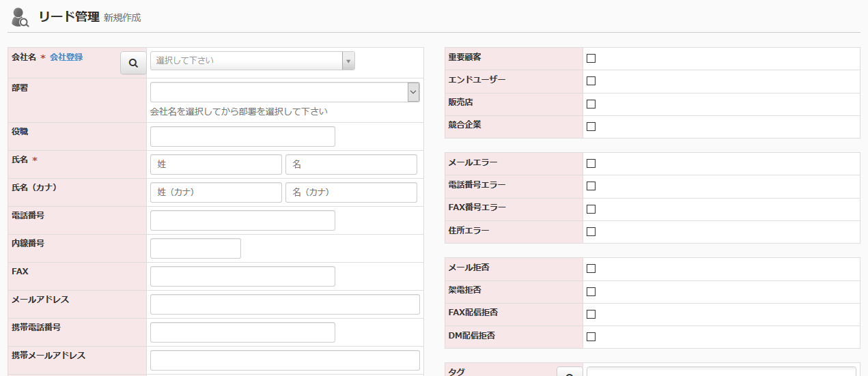Toggle the 電話番号エラー checkbox
Image resolution: width=868 pixels, height=376 pixels.
[x=591, y=186]
